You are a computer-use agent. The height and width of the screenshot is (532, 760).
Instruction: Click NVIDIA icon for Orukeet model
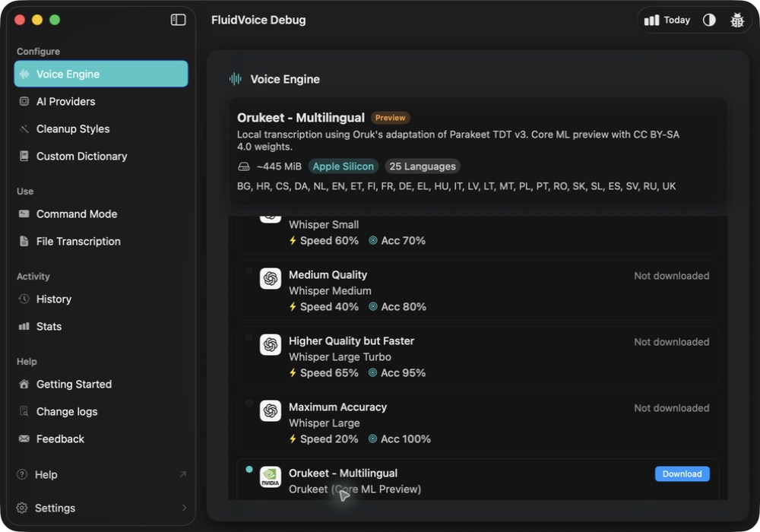point(271,477)
